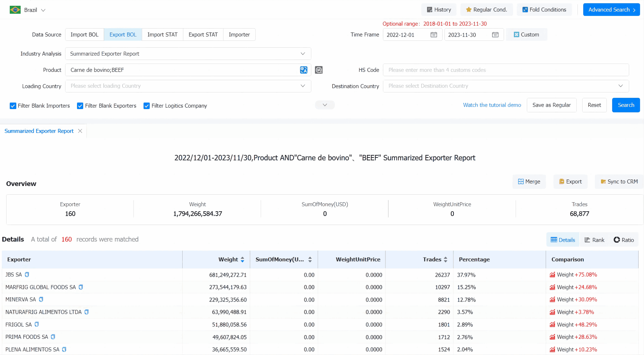The width and height of the screenshot is (644, 355).
Task: Switch to Import BOL data source
Action: (84, 35)
